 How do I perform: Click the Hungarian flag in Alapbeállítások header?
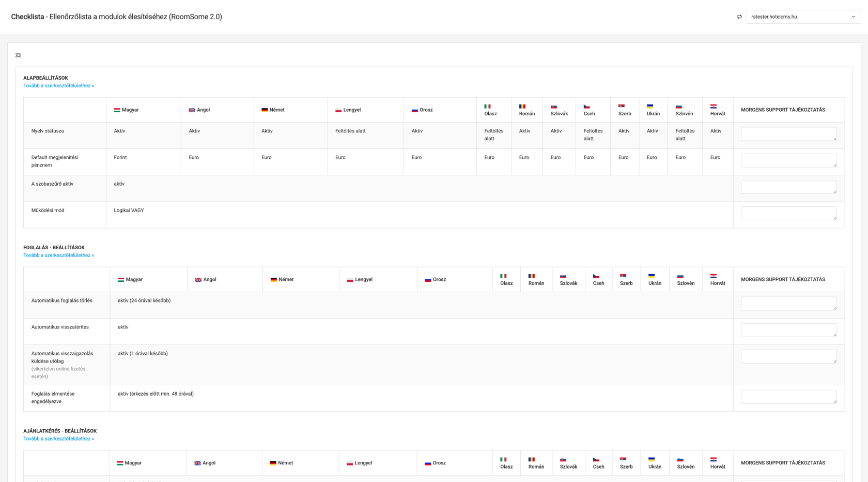pos(117,110)
